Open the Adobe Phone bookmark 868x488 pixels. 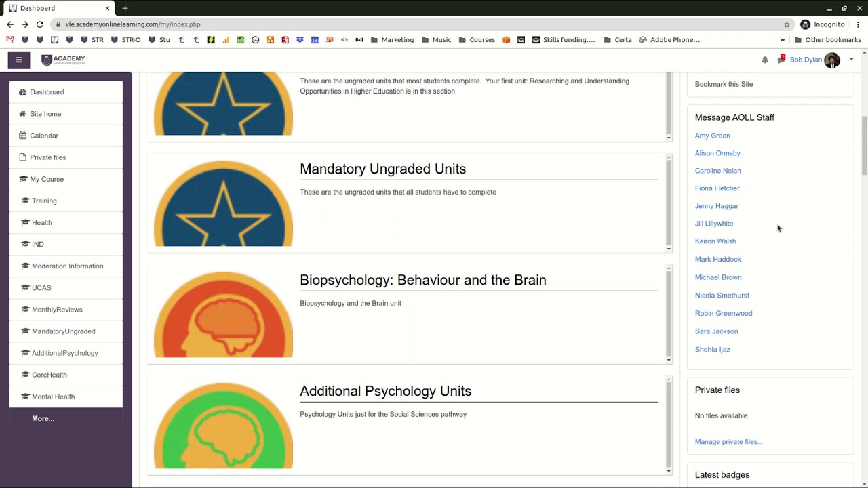(x=669, y=40)
